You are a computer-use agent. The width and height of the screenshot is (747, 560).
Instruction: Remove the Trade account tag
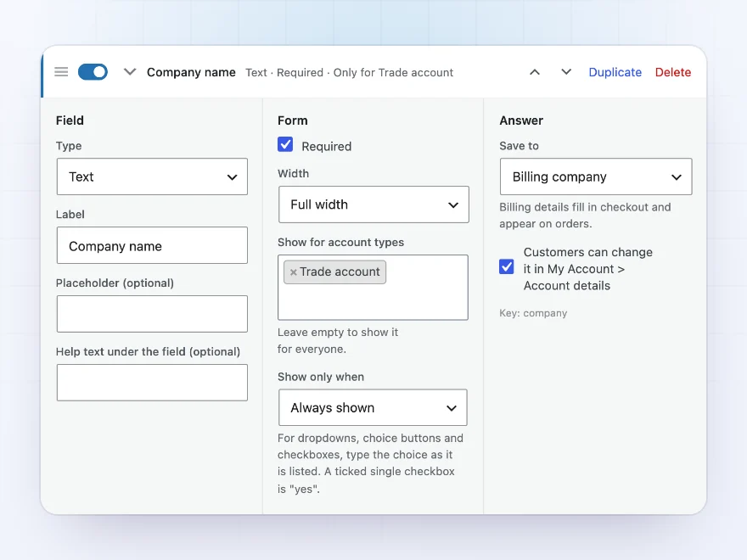(294, 272)
